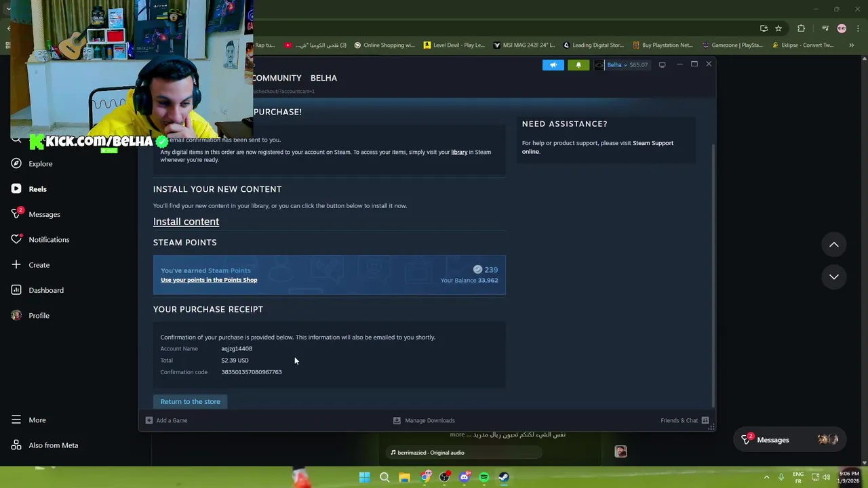Click the Steam Points balance 33,962
Viewport: 868px width, 488px height.
(x=488, y=280)
